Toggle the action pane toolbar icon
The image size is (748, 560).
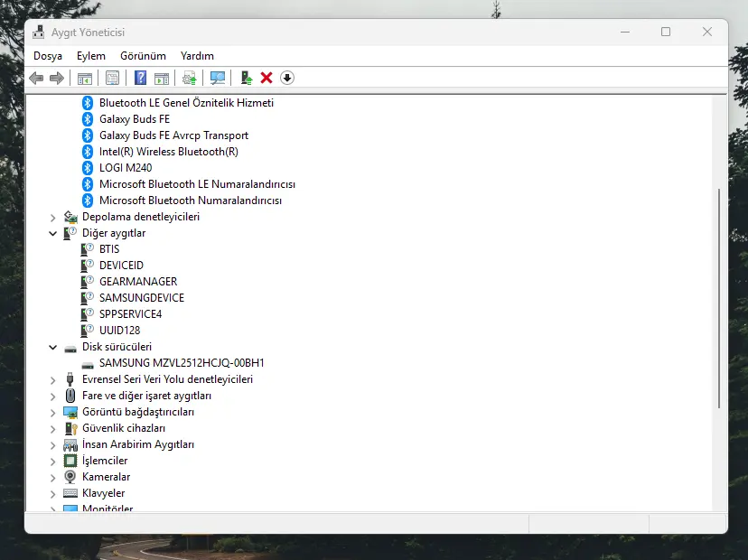pos(162,78)
